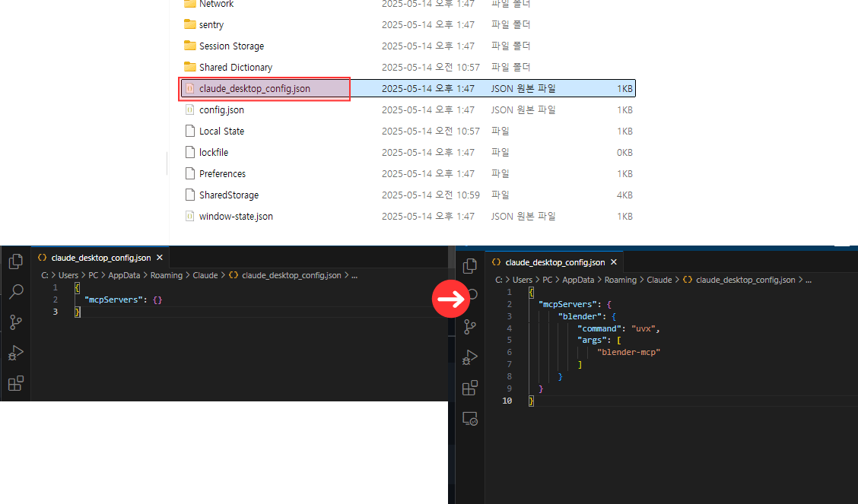Click Roaming in the right window's breadcrumb path
Image resolution: width=858 pixels, height=504 pixels.
click(621, 279)
